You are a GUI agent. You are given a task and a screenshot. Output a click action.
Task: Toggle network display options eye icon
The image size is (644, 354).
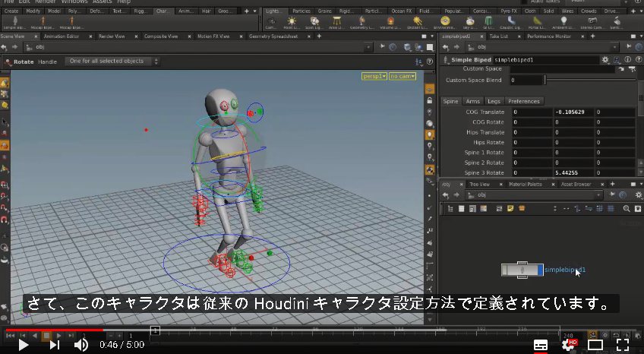click(x=638, y=209)
